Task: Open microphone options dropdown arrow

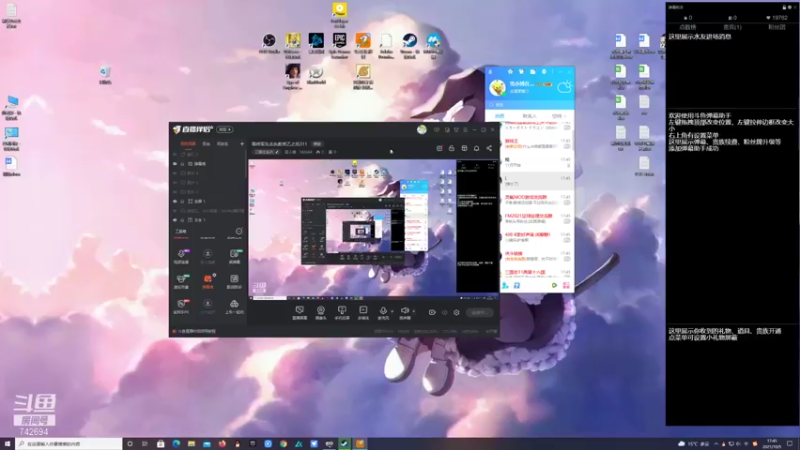Action: pos(392,311)
